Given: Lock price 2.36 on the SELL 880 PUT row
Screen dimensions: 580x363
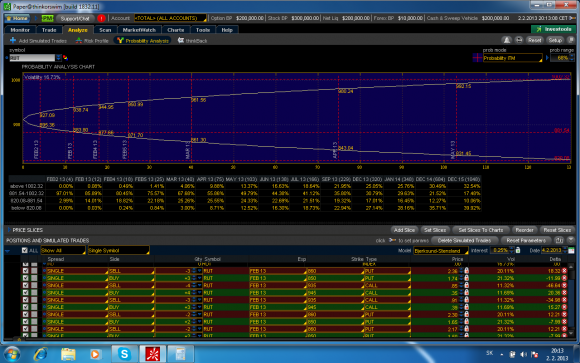Looking at the screenshot, I should point(467,271).
